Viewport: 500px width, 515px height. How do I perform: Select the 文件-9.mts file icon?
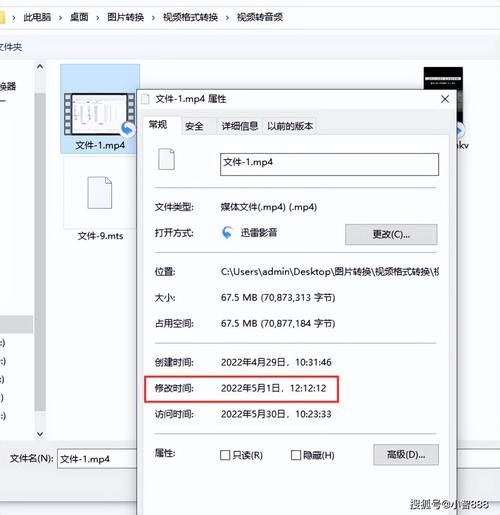click(99, 192)
